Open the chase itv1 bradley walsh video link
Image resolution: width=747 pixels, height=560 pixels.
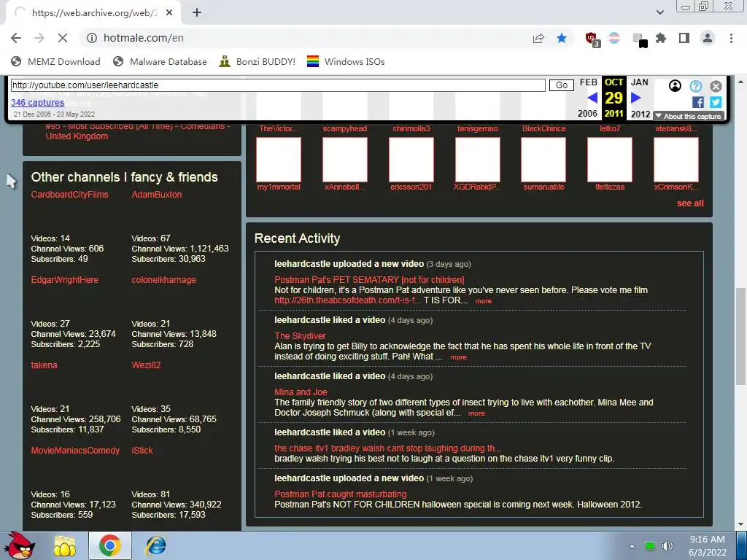click(388, 448)
